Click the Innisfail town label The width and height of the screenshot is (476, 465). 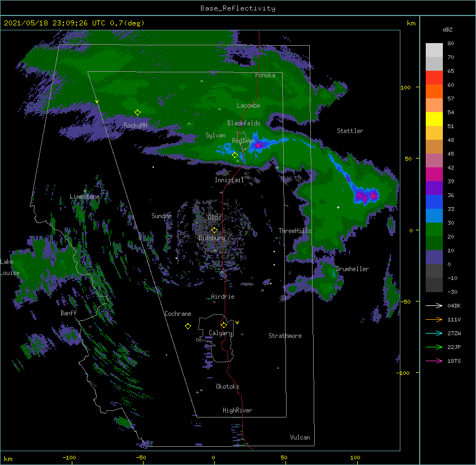point(229,180)
